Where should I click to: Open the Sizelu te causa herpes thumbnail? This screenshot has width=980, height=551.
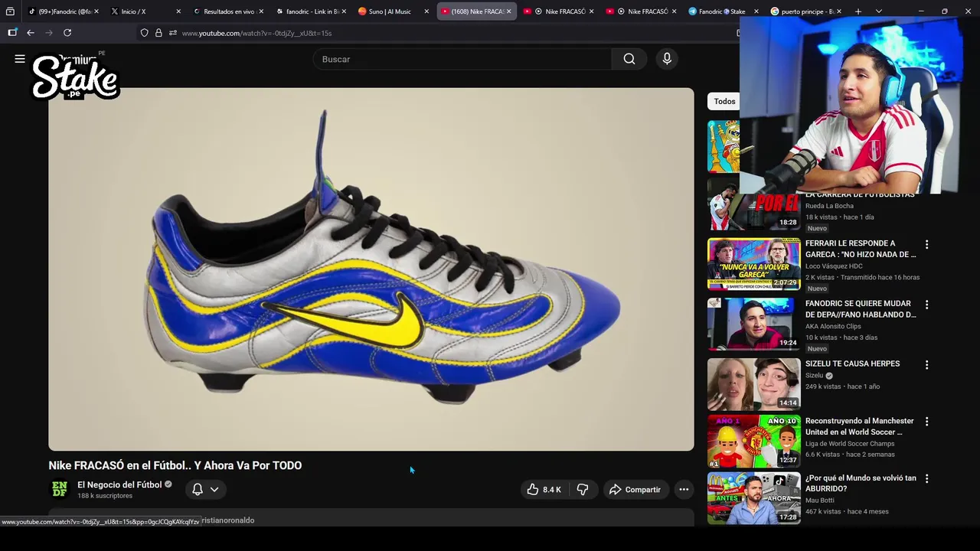(753, 383)
